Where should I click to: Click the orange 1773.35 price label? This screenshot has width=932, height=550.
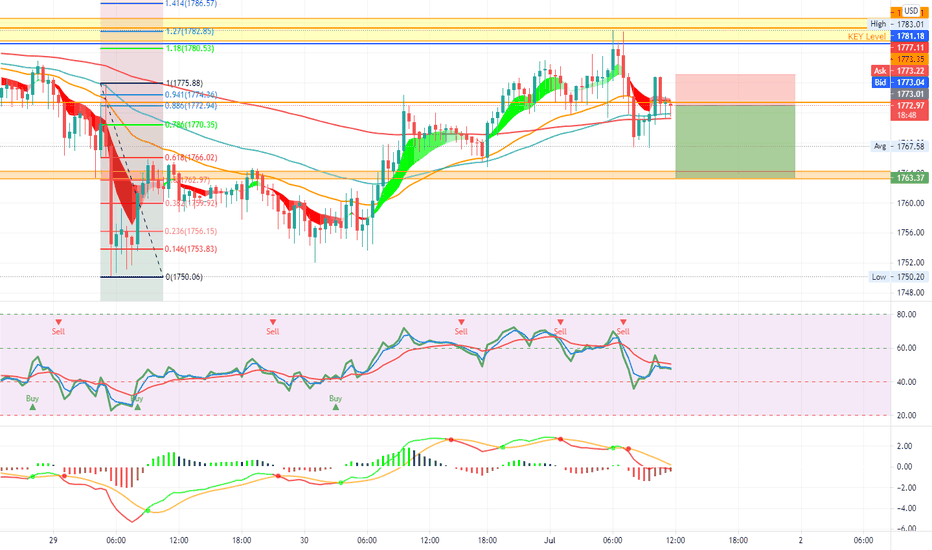pyautogui.click(x=909, y=59)
